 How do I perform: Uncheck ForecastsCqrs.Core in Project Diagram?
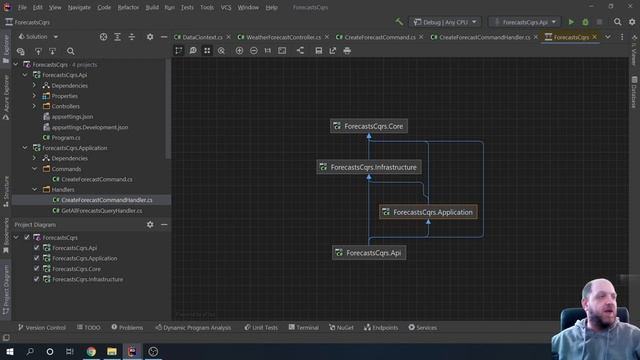(x=36, y=269)
